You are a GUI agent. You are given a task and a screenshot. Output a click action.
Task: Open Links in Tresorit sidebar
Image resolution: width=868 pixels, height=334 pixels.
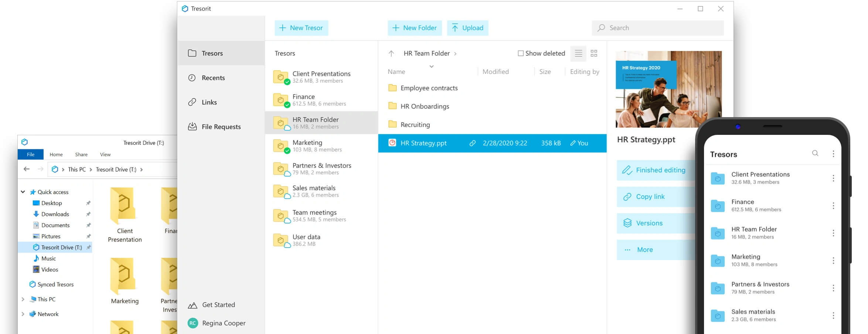221,102
